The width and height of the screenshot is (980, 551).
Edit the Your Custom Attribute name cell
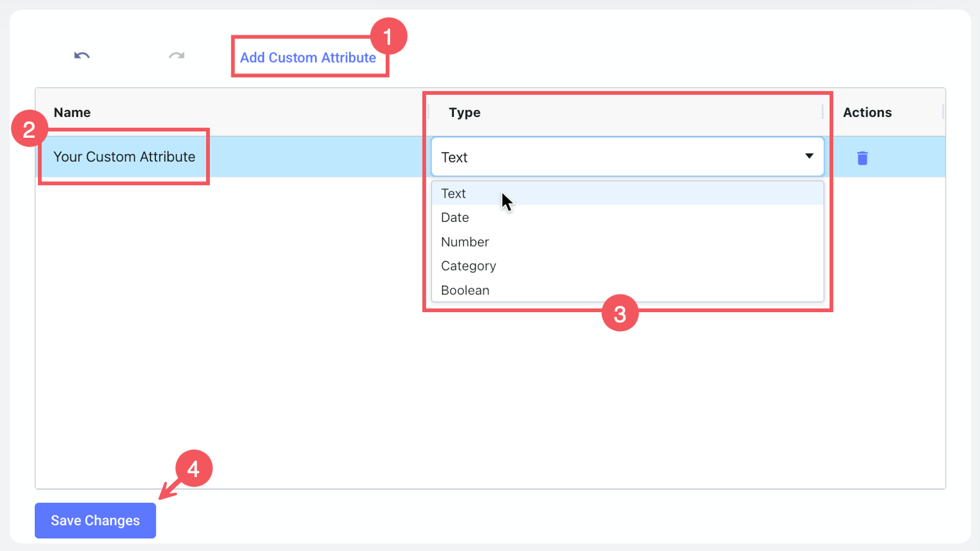pos(125,157)
